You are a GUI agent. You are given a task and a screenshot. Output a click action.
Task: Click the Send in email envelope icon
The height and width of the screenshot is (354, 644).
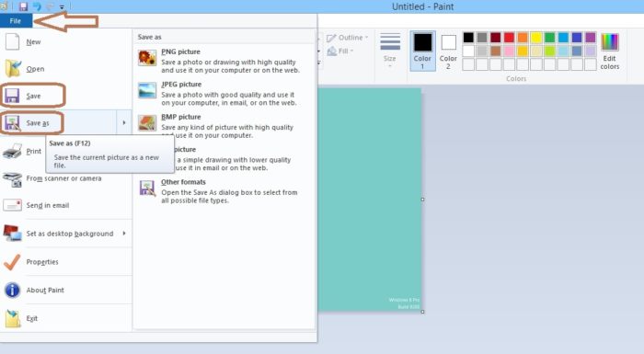(x=12, y=205)
